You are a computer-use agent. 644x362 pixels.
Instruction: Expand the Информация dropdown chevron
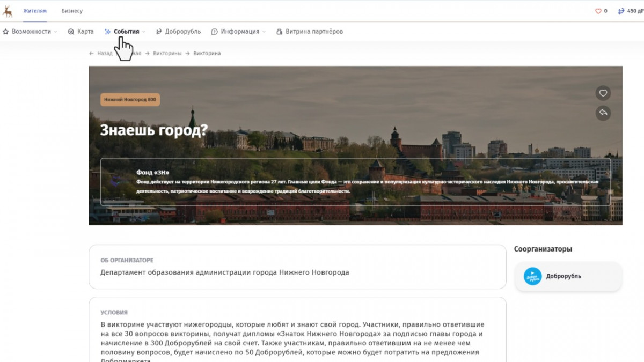pos(264,32)
